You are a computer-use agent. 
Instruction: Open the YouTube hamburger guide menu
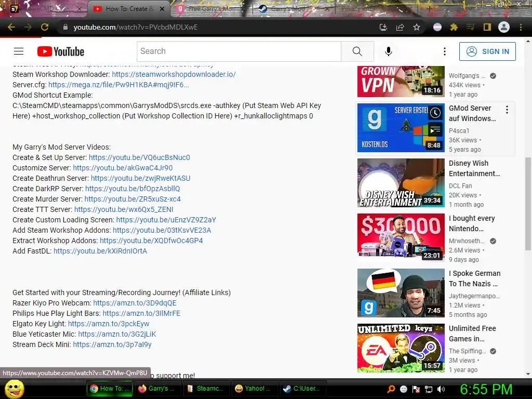(x=19, y=51)
